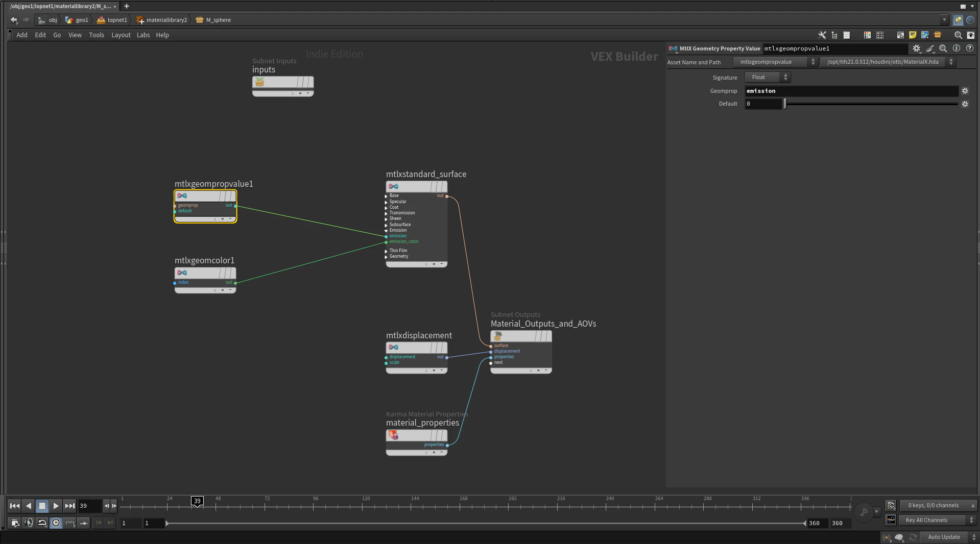
Task: Toggle the cooking broadcast indicator
Action: pyautogui.click(x=886, y=537)
